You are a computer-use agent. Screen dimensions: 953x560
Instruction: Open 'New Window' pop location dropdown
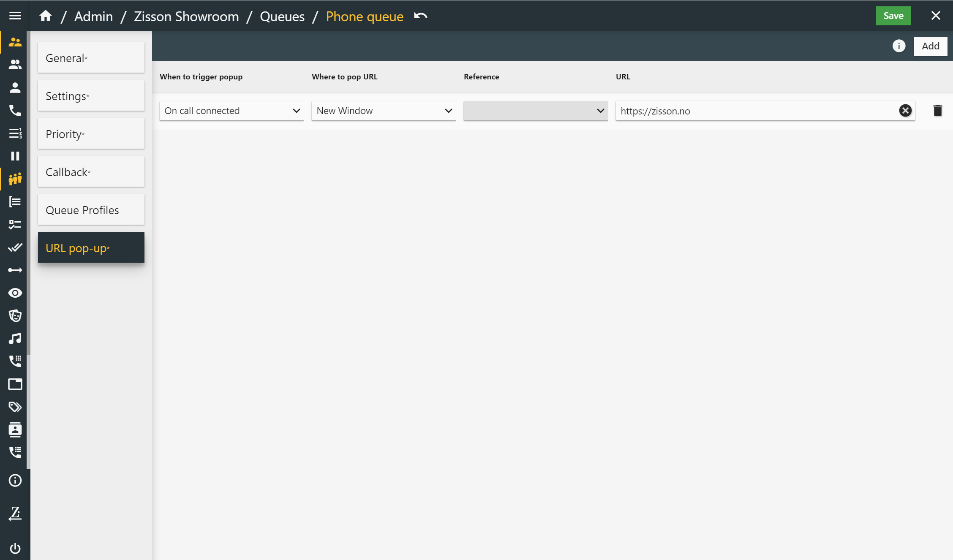click(x=384, y=111)
